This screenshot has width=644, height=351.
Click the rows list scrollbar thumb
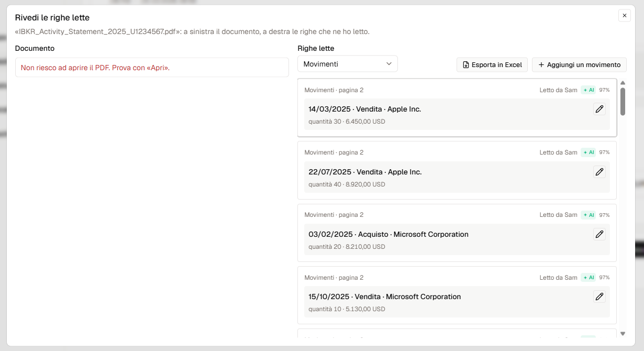pyautogui.click(x=623, y=101)
